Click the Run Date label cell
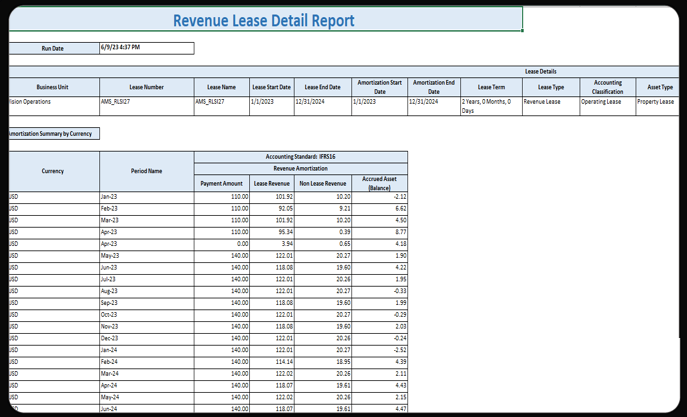 tap(53, 48)
